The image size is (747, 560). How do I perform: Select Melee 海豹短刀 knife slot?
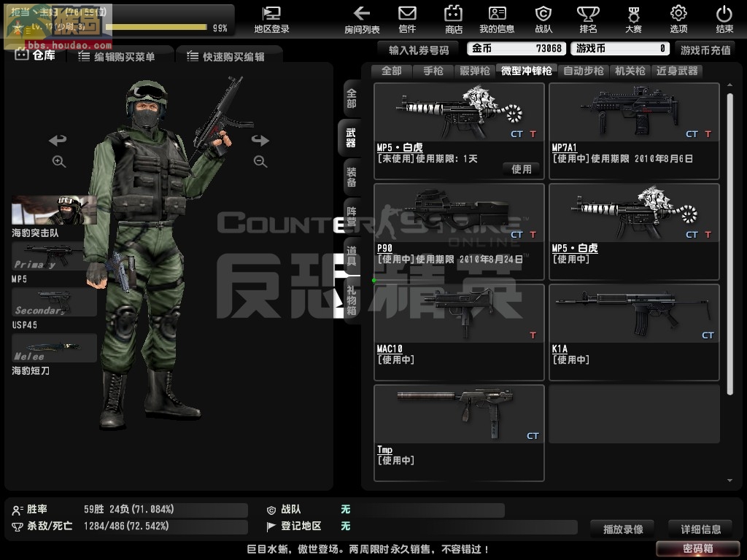click(x=54, y=348)
